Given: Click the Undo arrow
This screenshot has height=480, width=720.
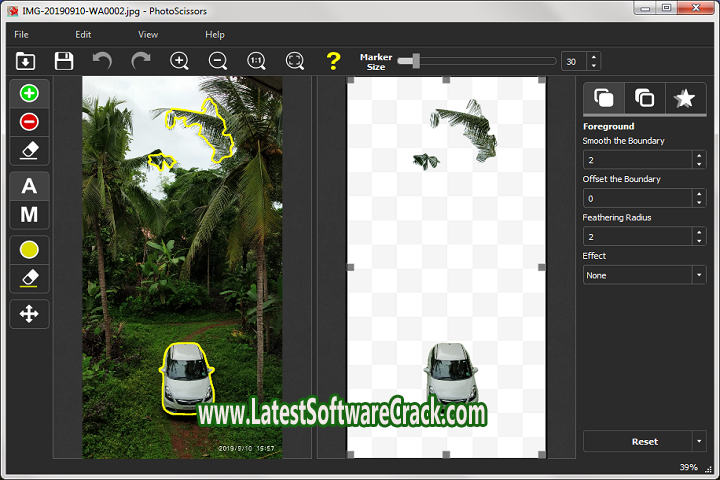Looking at the screenshot, I should click(102, 61).
